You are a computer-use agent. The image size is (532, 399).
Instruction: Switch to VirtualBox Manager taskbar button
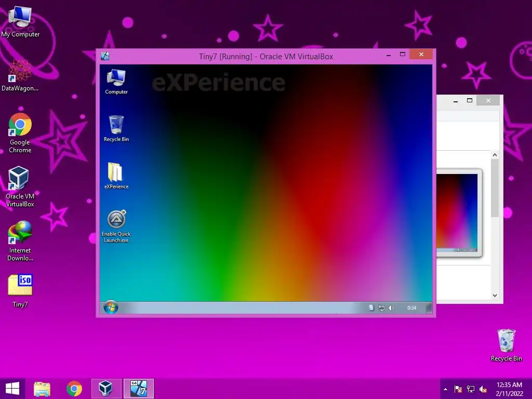tap(106, 389)
